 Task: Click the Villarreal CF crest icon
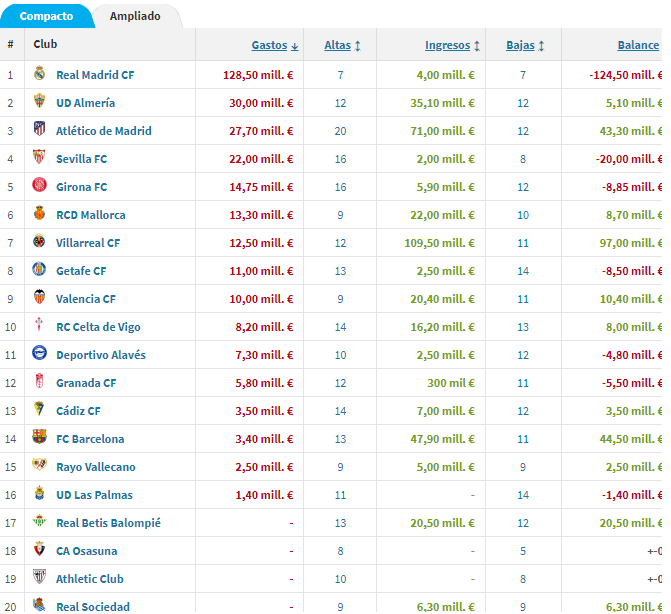[x=39, y=241]
